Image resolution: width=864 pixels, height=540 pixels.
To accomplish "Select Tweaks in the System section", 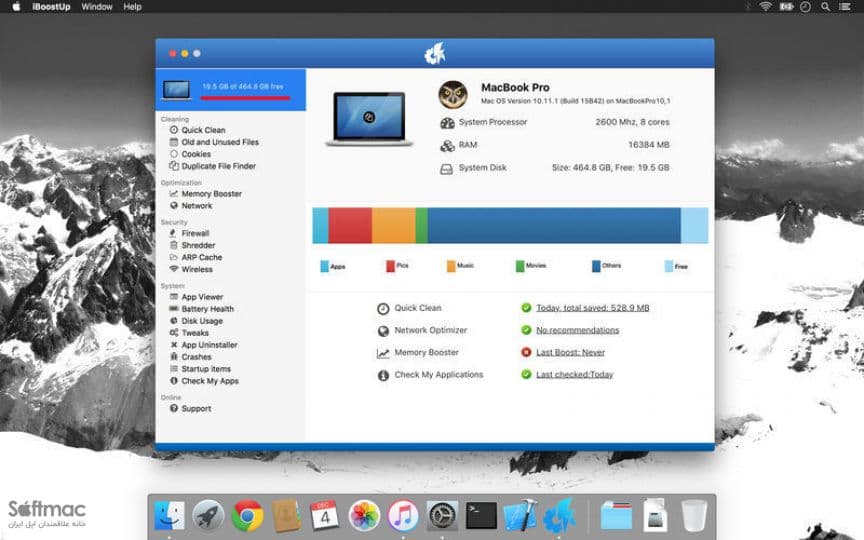I will click(195, 333).
